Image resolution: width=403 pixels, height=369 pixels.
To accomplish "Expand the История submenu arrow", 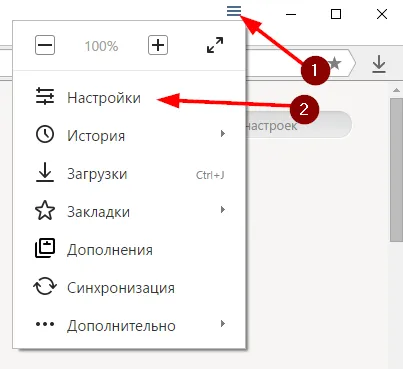I will [x=223, y=134].
